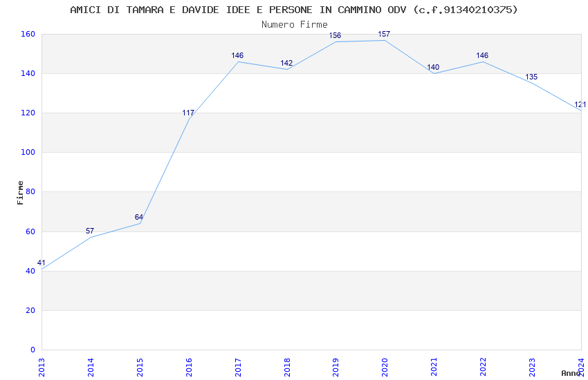Click the 2022 x-axis year label
The image size is (588, 380).
(x=483, y=368)
